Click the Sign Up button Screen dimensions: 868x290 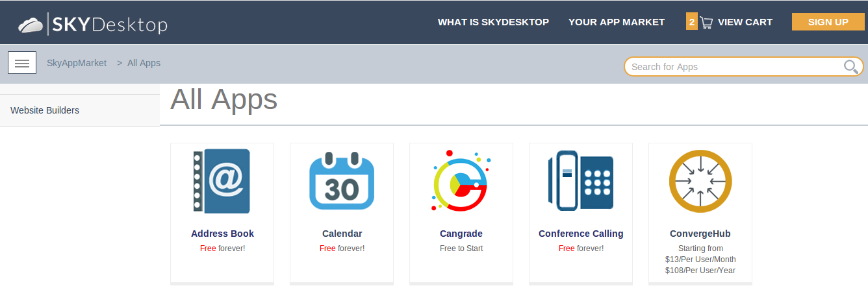click(x=828, y=22)
